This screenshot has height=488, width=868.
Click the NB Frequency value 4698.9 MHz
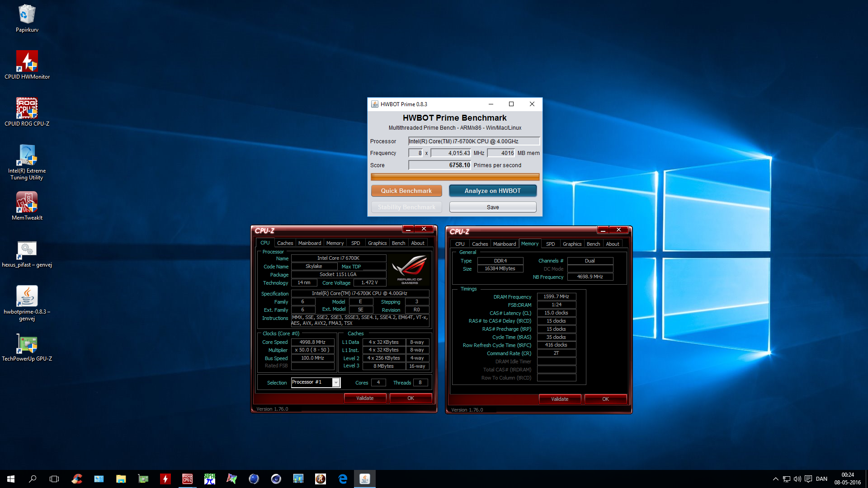click(590, 277)
